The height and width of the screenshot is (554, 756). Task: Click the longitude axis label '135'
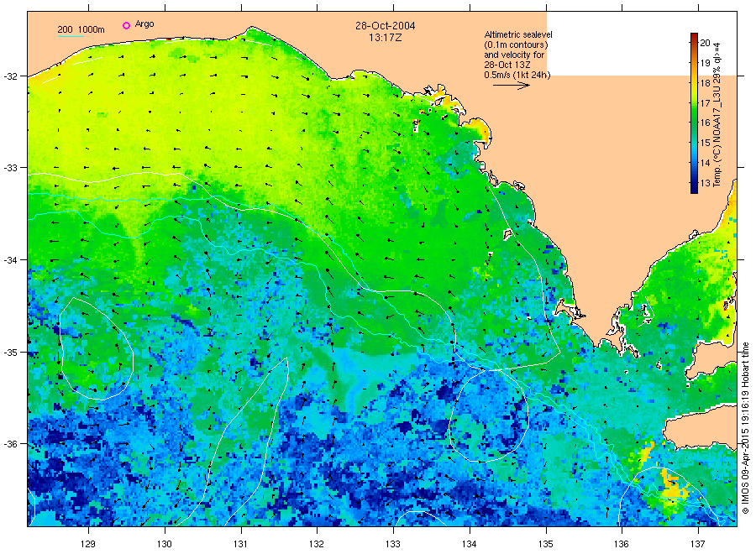tap(546, 544)
